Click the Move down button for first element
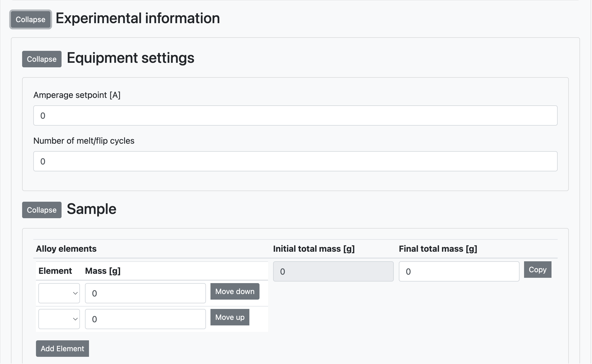Viewport: 592px width, 364px height. [235, 291]
